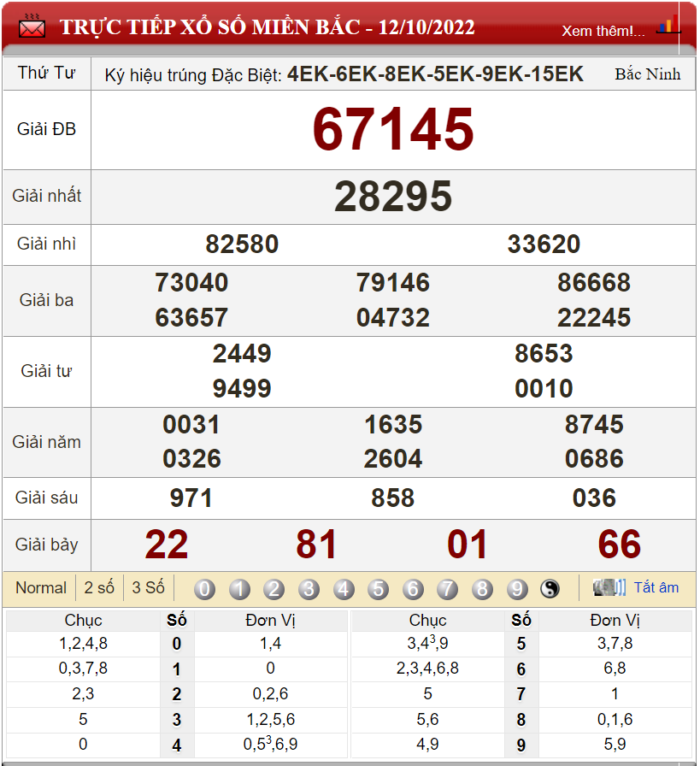Highlight results with digit 0 ball
Viewport: 700px width, 766px height.
(x=205, y=589)
